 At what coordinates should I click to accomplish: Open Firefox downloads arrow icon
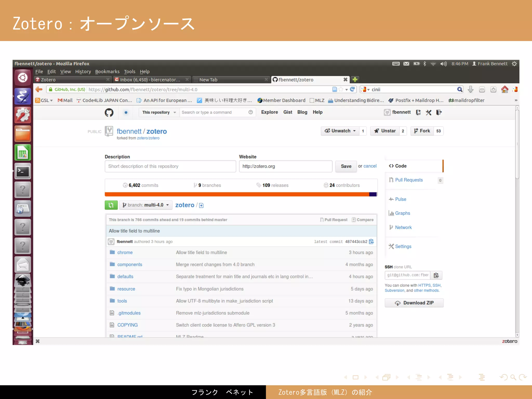tap(470, 89)
